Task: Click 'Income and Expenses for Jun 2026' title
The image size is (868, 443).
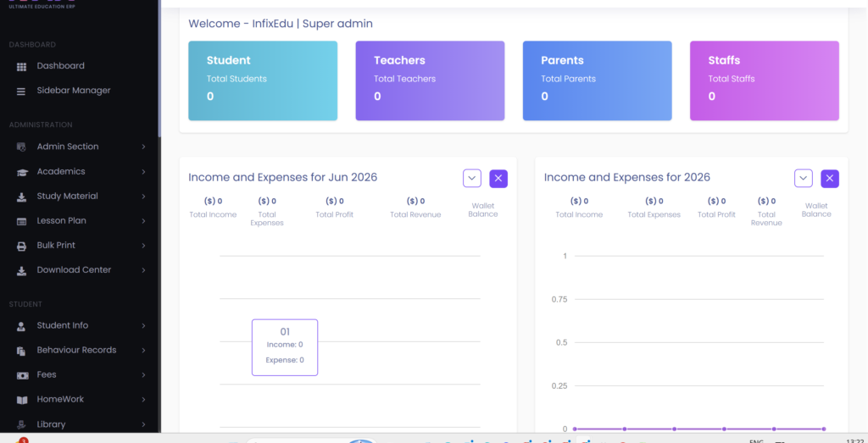Action: pos(283,178)
